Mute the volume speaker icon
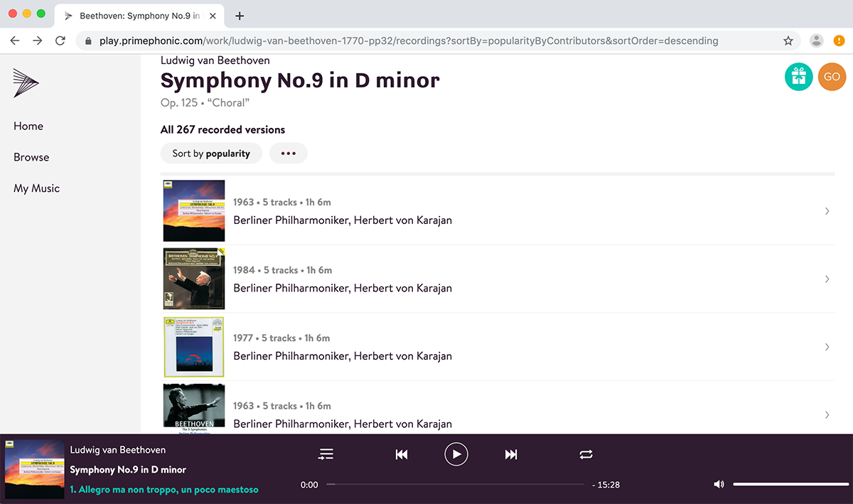Viewport: 853px width, 504px height. tap(719, 484)
